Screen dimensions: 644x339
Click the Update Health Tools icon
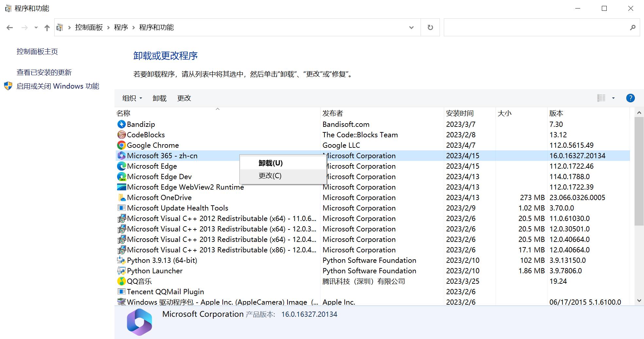click(121, 208)
